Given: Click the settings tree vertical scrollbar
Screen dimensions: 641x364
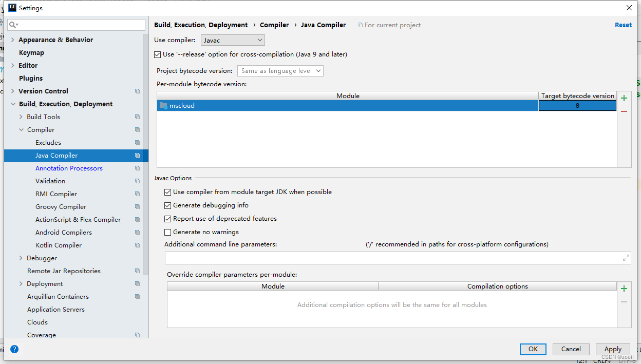Looking at the screenshot, I should 146,154.
